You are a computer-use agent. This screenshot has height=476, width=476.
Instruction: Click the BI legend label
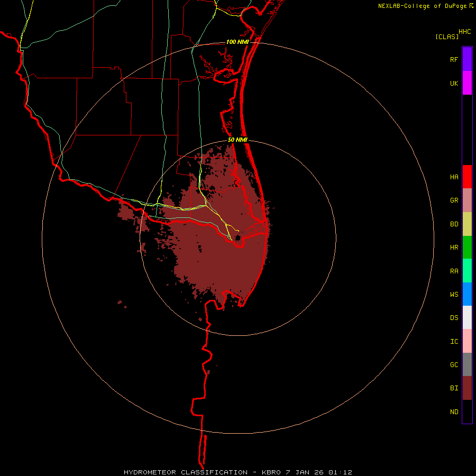454,388
